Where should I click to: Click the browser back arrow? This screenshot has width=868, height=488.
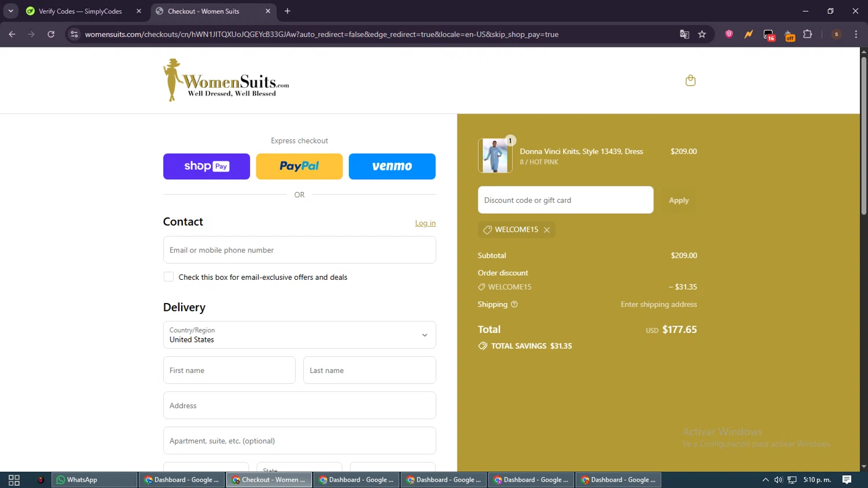tap(12, 34)
